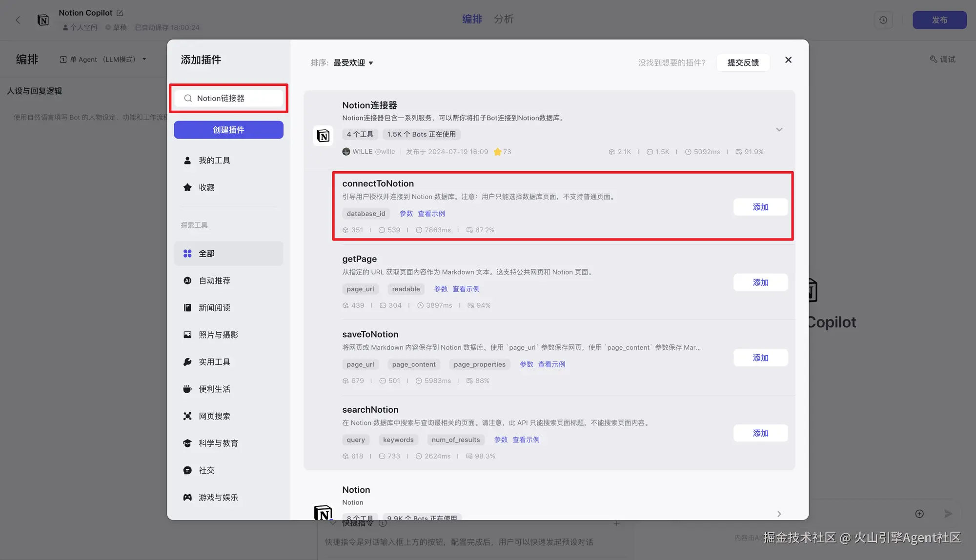This screenshot has height=560, width=976.
Task: Open 我的工具 in sidebar
Action: click(x=214, y=160)
